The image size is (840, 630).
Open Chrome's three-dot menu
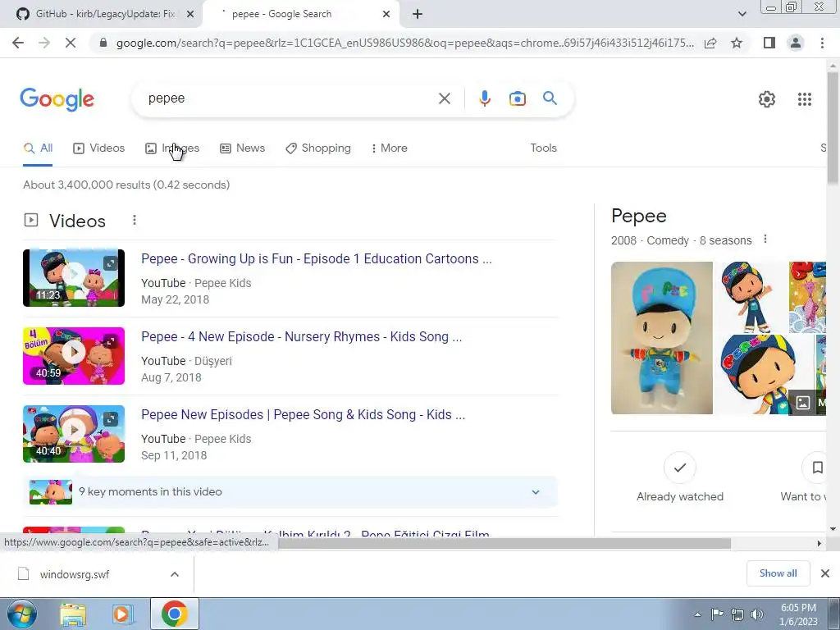click(x=822, y=43)
